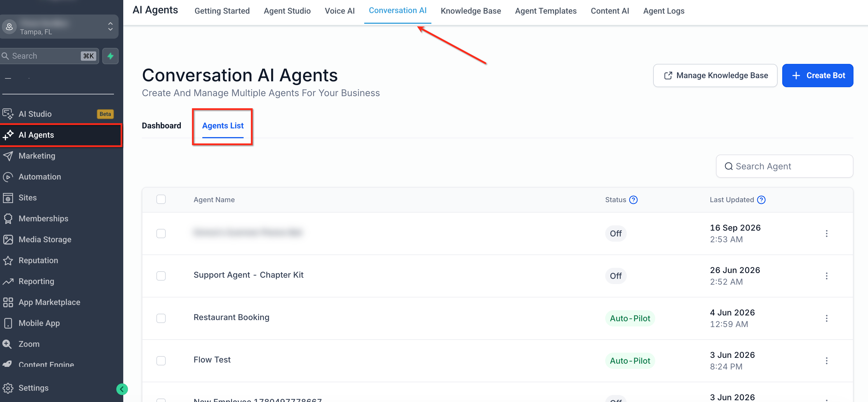The height and width of the screenshot is (402, 868).
Task: Click the Status help question icon
Action: point(633,200)
